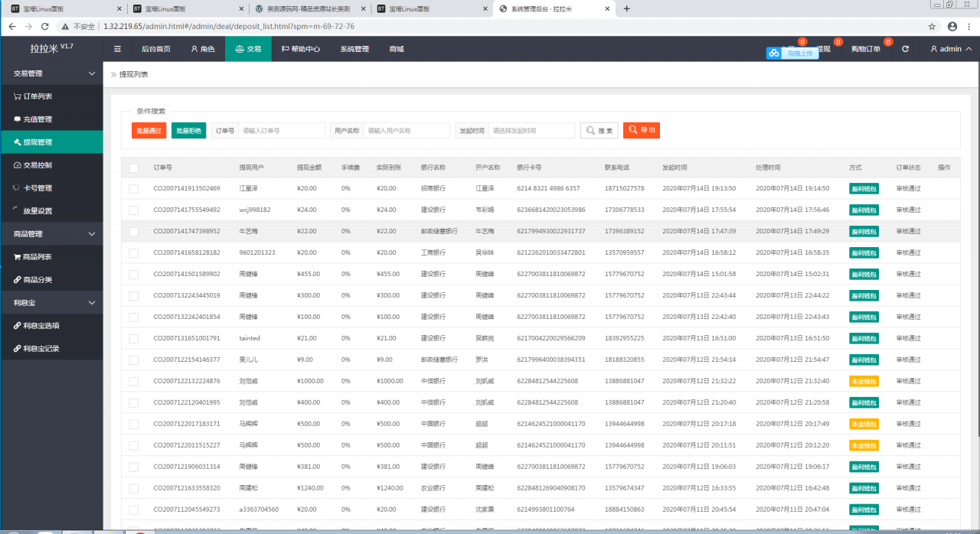Collapse the 商品管理 sidebar group
This screenshot has width=980, height=534.
pyautogui.click(x=51, y=234)
